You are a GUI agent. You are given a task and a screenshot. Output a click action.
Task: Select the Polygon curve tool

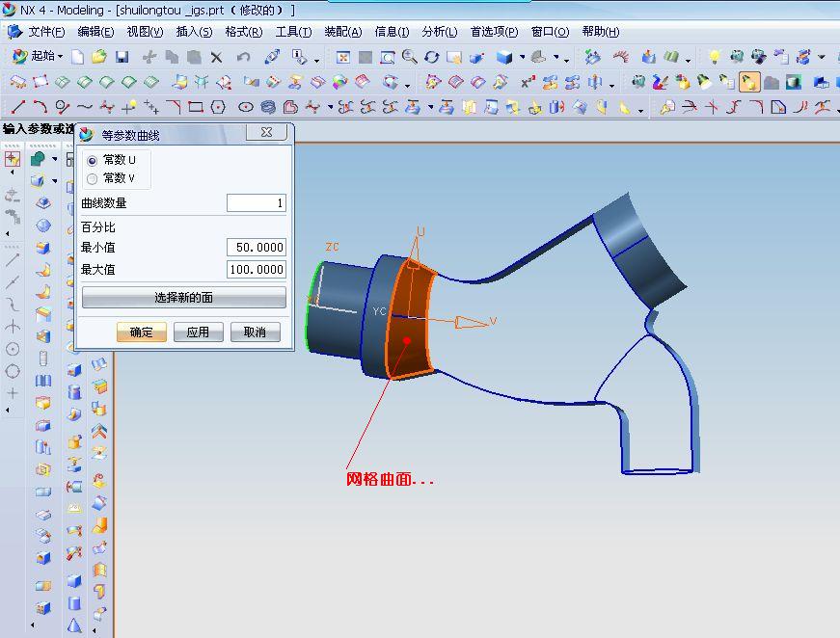pyautogui.click(x=218, y=107)
